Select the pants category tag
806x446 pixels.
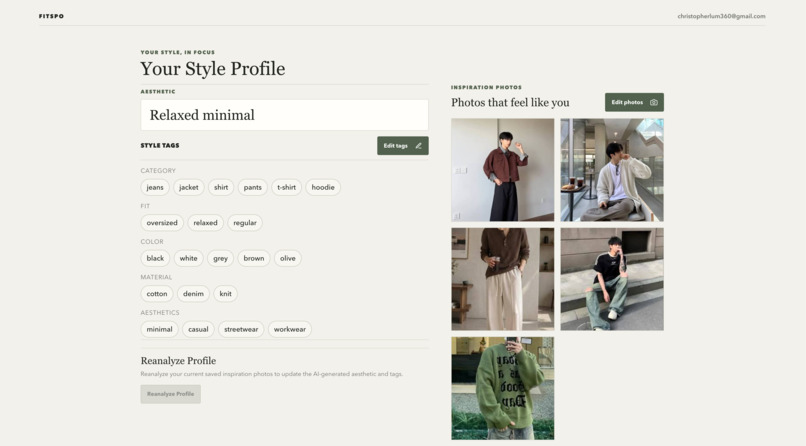coord(252,188)
